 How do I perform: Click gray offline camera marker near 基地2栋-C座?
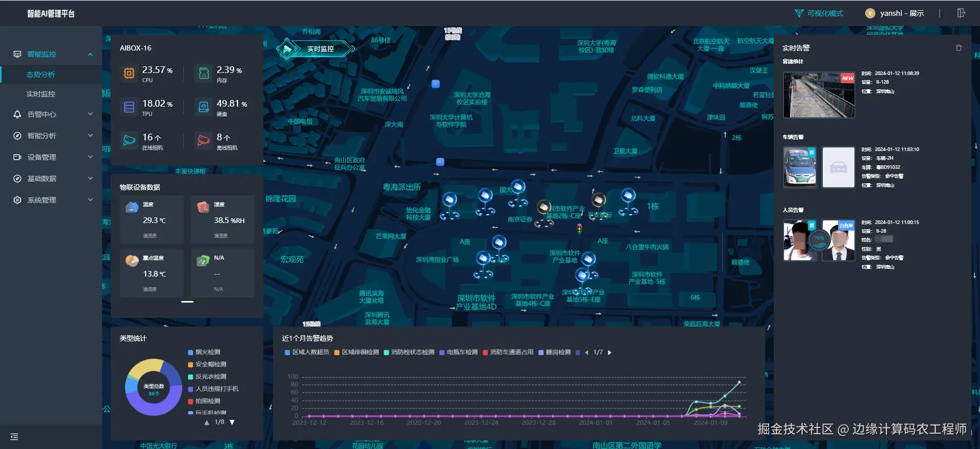click(x=544, y=213)
